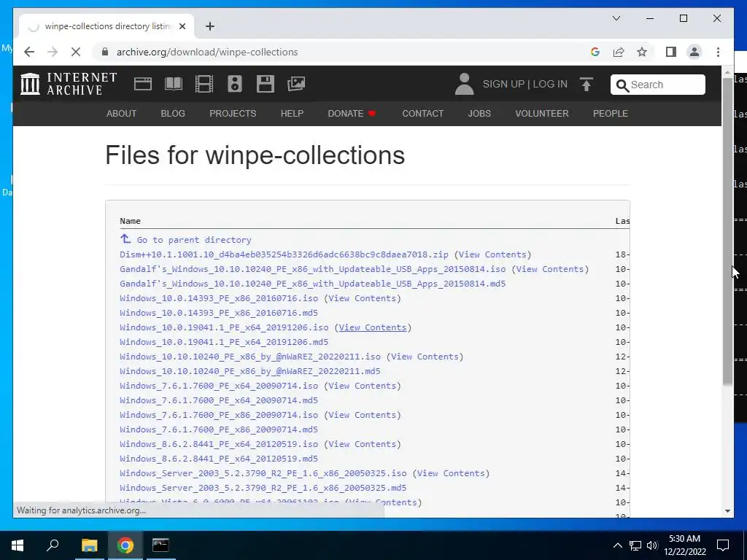Open the Windows Start menu
This screenshot has width=747, height=560.
pyautogui.click(x=18, y=545)
